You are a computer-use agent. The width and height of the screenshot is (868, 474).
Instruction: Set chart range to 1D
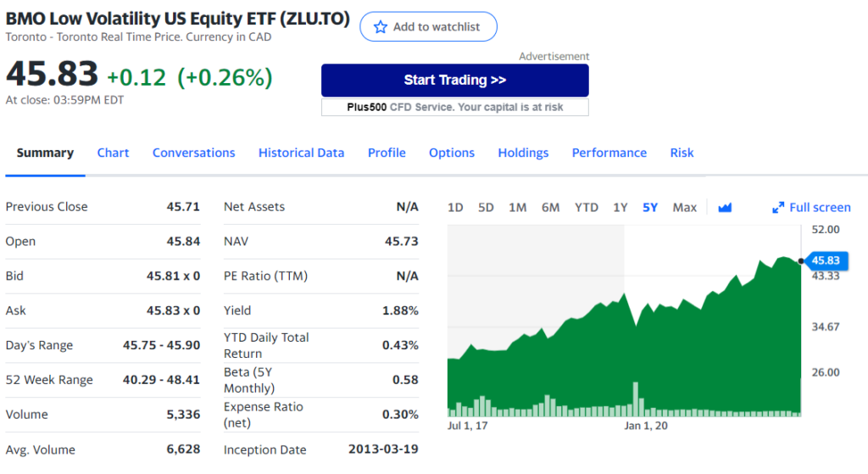pyautogui.click(x=455, y=208)
